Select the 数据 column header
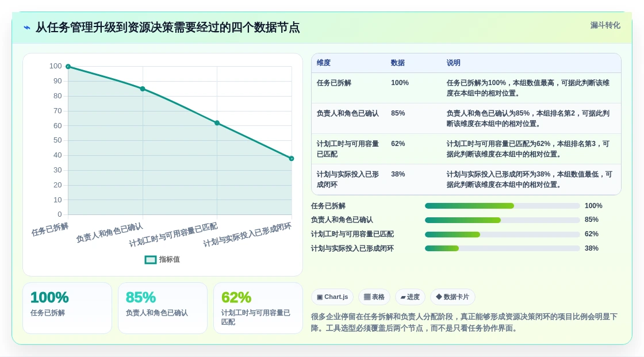 (397, 63)
